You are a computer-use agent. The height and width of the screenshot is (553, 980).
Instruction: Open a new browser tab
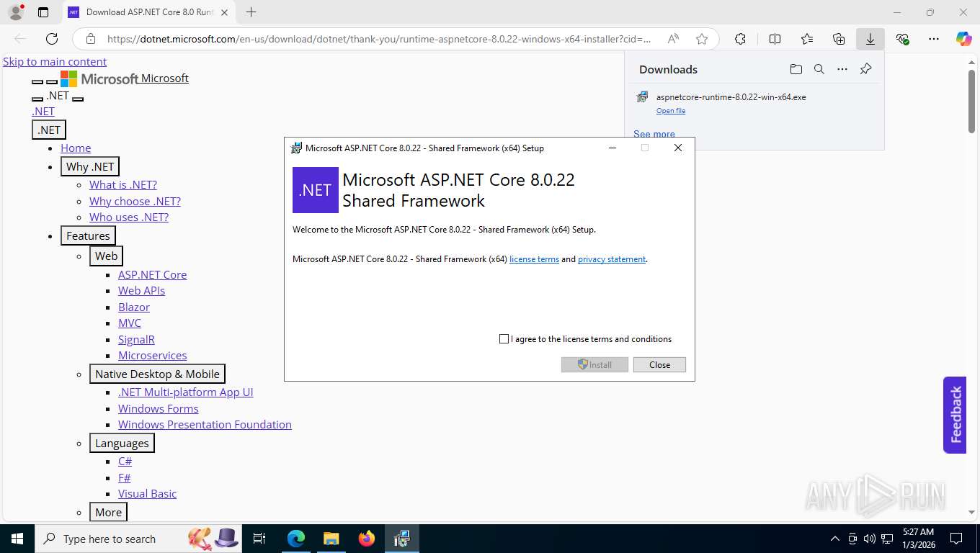pyautogui.click(x=251, y=12)
